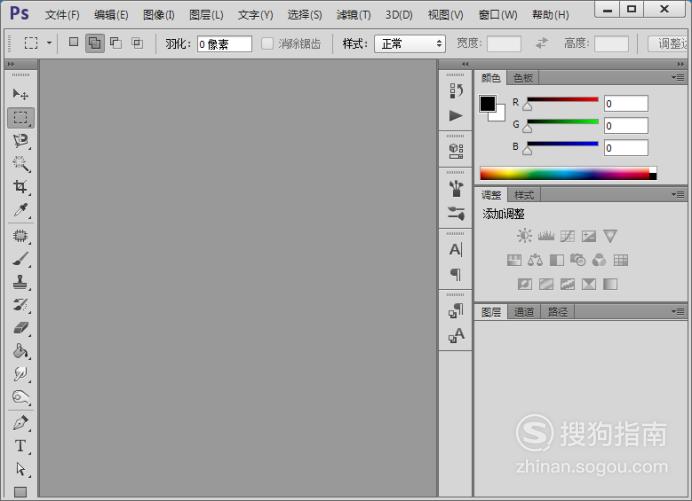This screenshot has height=501, width=692.
Task: Switch to the 通道 tab
Action: tap(524, 312)
